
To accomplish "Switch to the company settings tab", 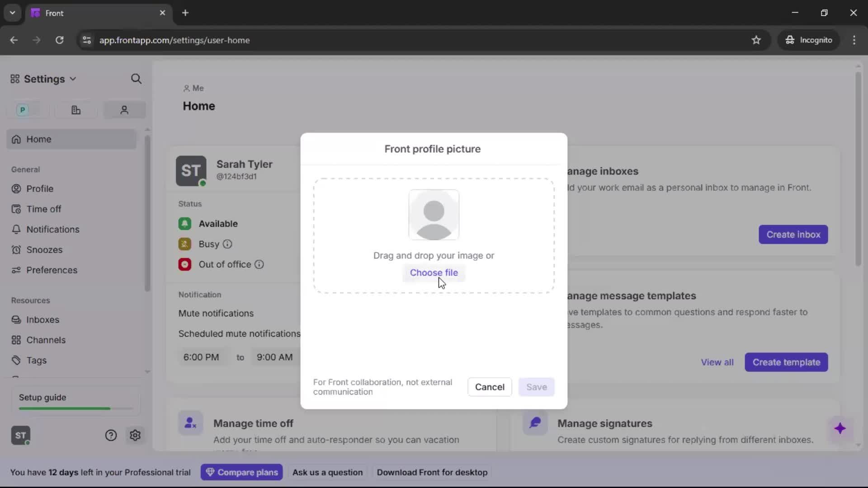I will click(75, 110).
